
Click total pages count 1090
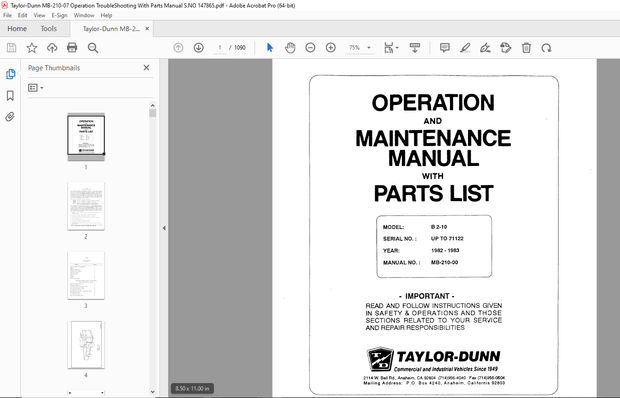(x=240, y=48)
